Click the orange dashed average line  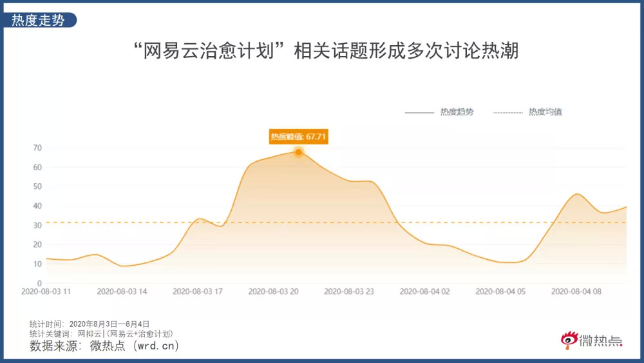[x=451, y=222]
